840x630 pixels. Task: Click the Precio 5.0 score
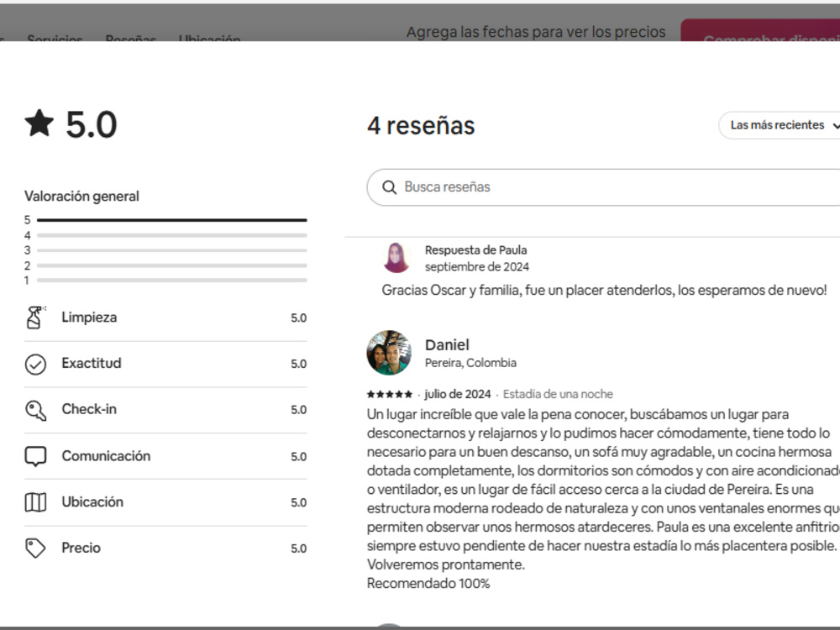pyautogui.click(x=298, y=549)
